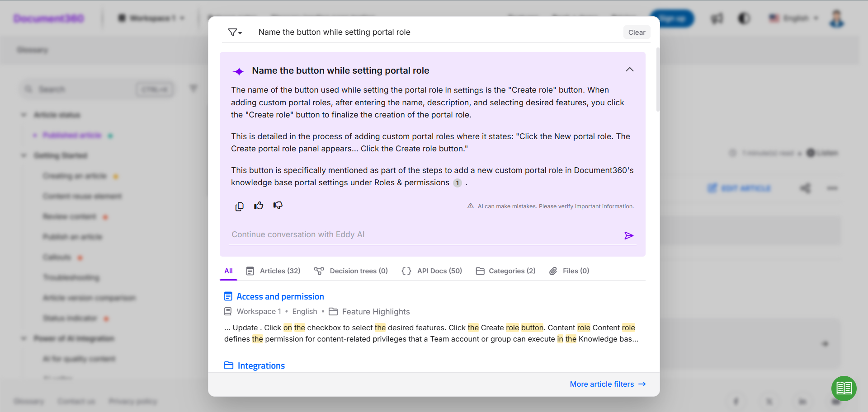The height and width of the screenshot is (412, 868).
Task: Open the search filter dropdown
Action: [235, 32]
